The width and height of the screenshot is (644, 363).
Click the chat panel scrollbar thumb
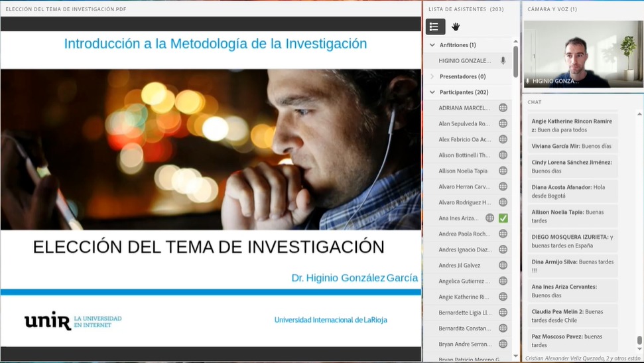(639, 340)
